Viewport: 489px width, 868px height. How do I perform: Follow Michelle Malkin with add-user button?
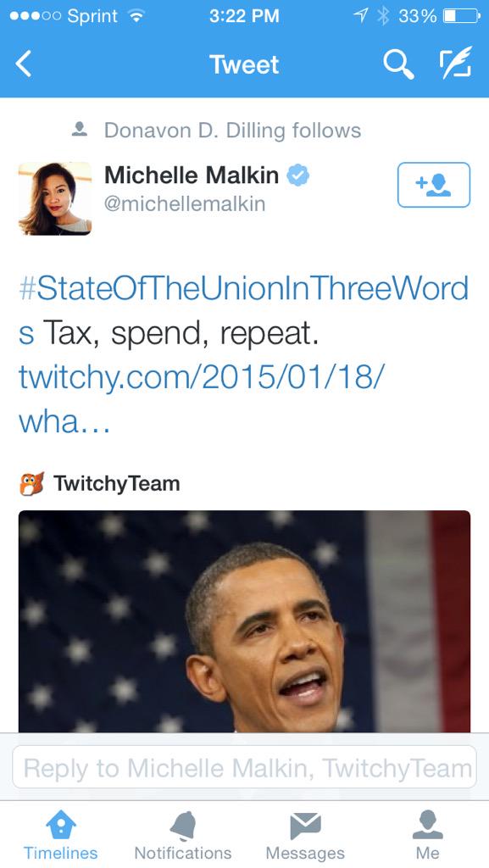[434, 185]
